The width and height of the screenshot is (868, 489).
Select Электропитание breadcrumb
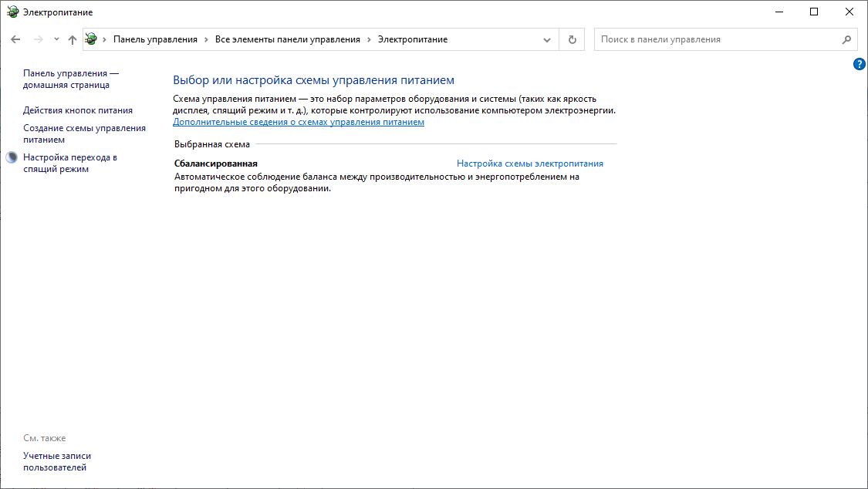pos(413,39)
